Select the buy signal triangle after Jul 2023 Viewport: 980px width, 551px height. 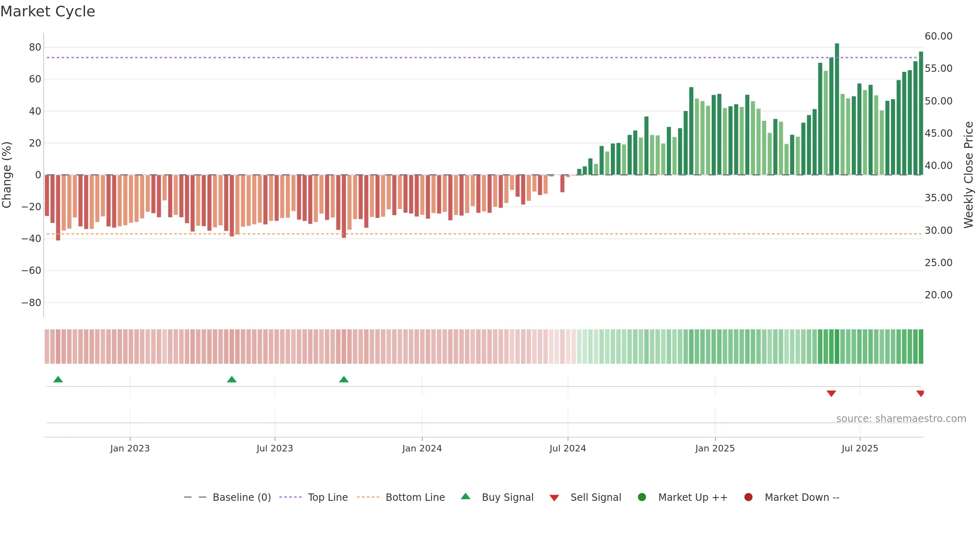[x=344, y=379]
